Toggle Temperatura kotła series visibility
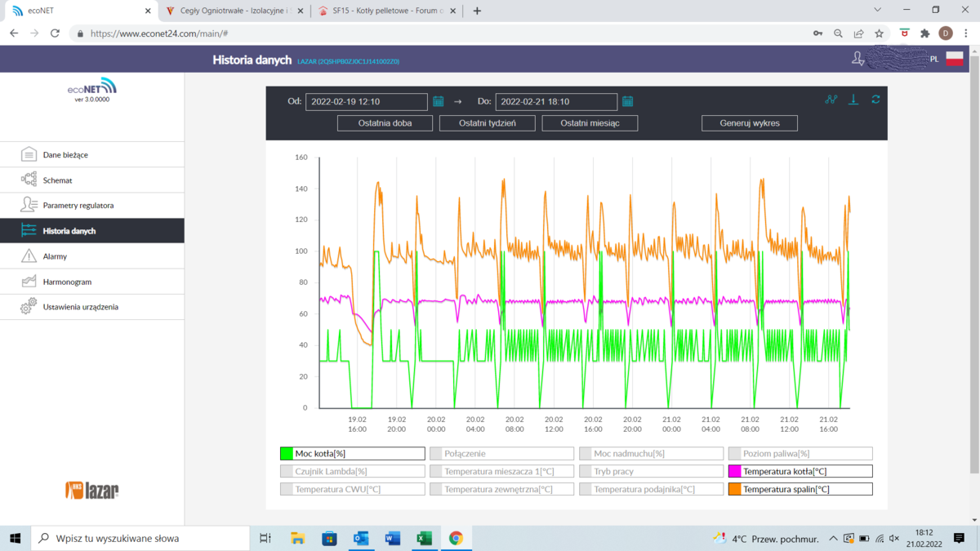 point(800,472)
